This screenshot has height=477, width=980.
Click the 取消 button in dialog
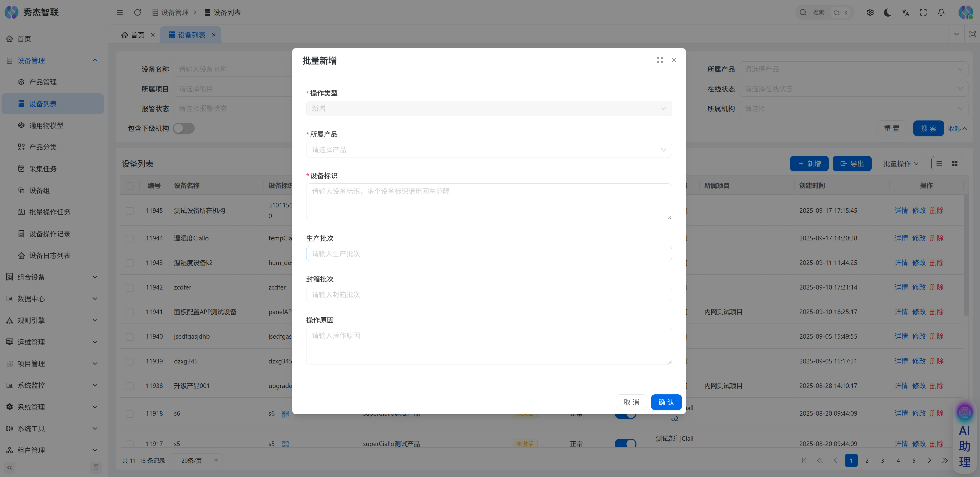coord(631,402)
